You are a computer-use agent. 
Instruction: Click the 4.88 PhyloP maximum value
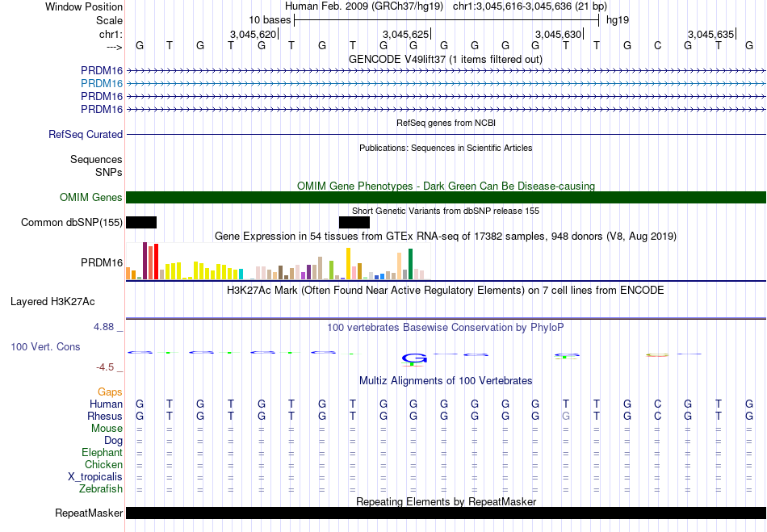point(103,327)
